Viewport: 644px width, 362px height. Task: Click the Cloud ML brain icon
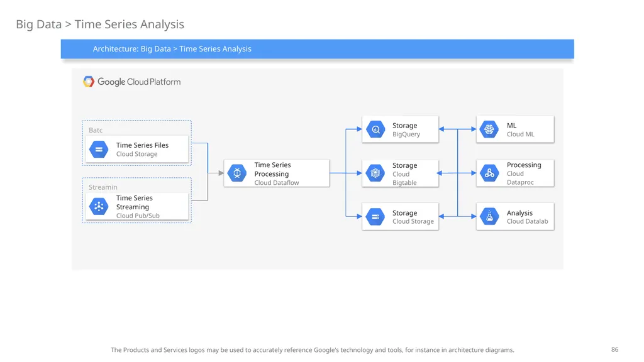pyautogui.click(x=489, y=129)
